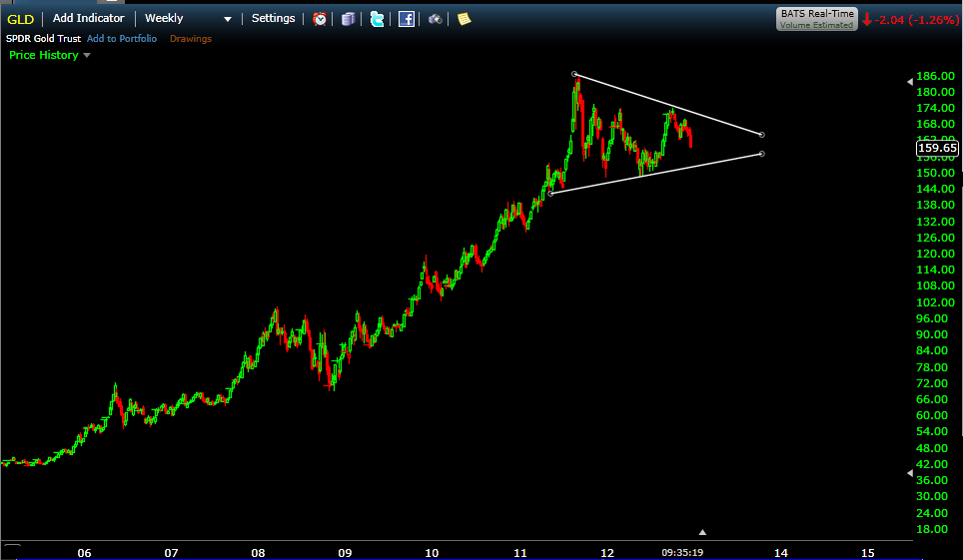This screenshot has width=963, height=560.
Task: Open the Add Indicator menu
Action: click(x=89, y=18)
